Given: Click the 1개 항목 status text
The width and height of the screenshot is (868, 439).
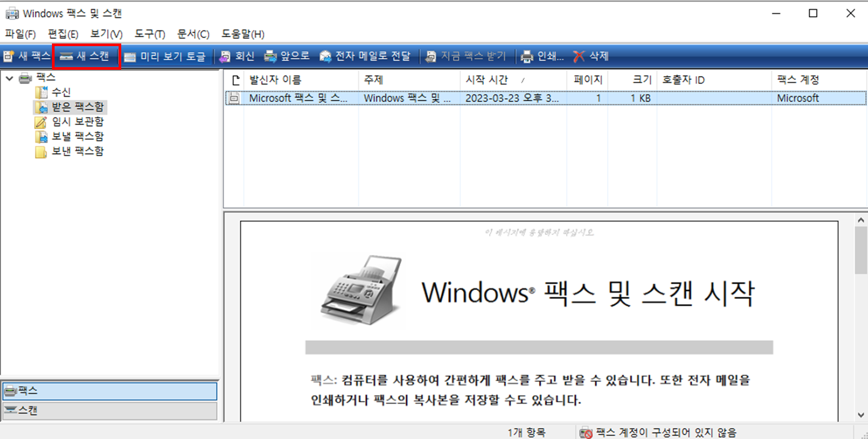Looking at the screenshot, I should tap(526, 433).
